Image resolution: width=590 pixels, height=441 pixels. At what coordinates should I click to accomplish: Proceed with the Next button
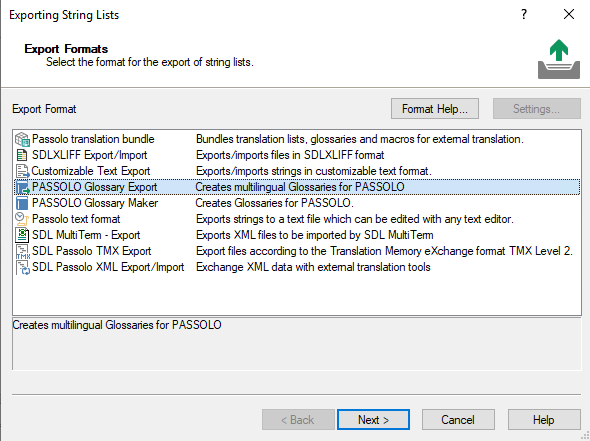(373, 420)
